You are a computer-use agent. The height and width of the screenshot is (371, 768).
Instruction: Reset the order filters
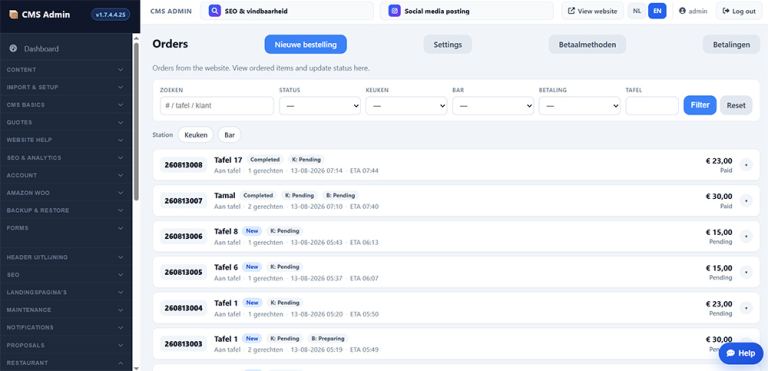tap(736, 105)
